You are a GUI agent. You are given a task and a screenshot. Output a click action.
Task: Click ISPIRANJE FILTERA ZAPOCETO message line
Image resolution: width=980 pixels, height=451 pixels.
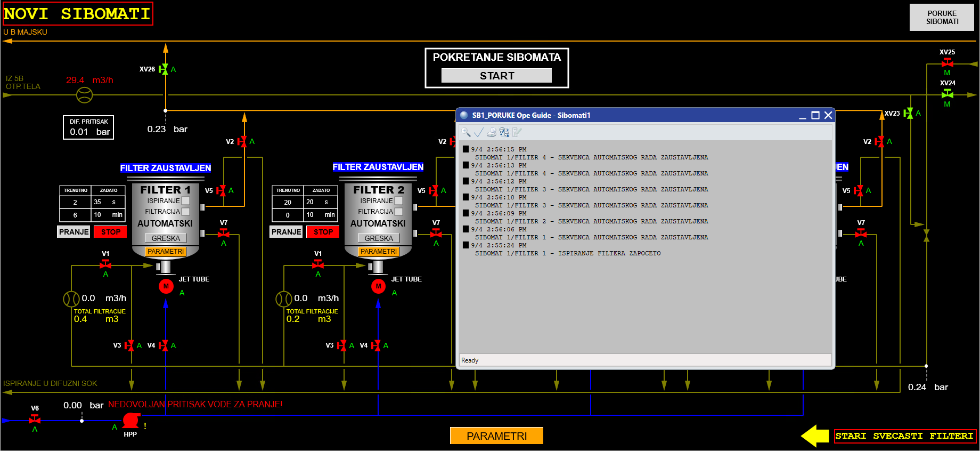568,253
